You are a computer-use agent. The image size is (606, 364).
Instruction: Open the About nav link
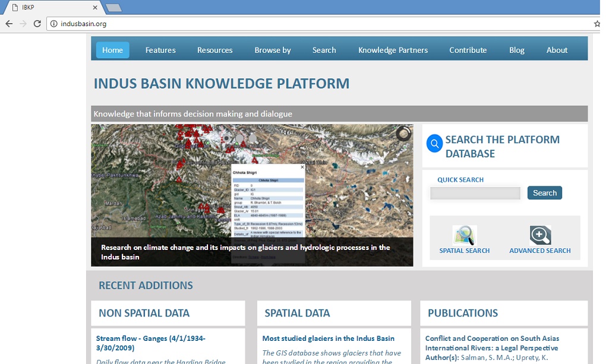[x=557, y=50]
